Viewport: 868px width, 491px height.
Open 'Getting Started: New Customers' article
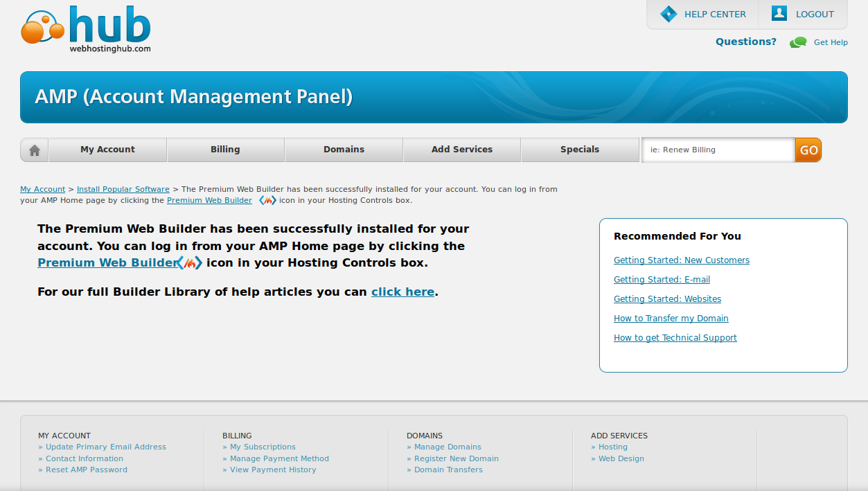(x=682, y=260)
